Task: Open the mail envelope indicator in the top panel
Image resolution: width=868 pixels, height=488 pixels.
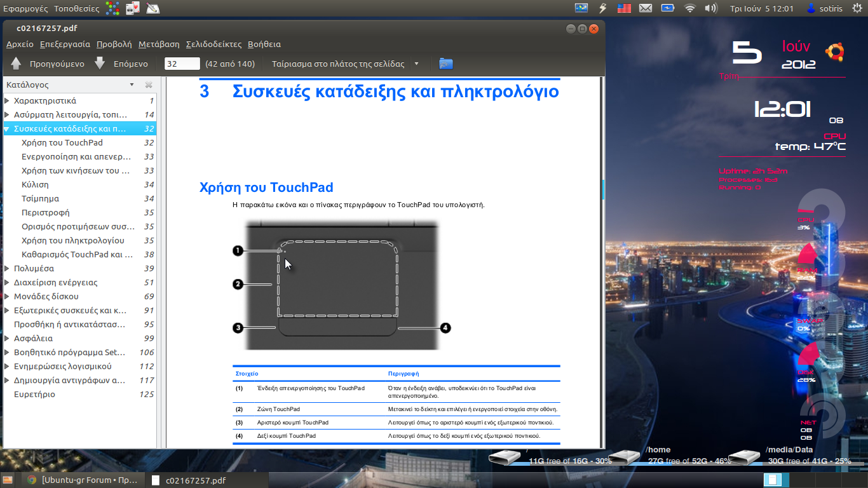Action: coord(646,8)
